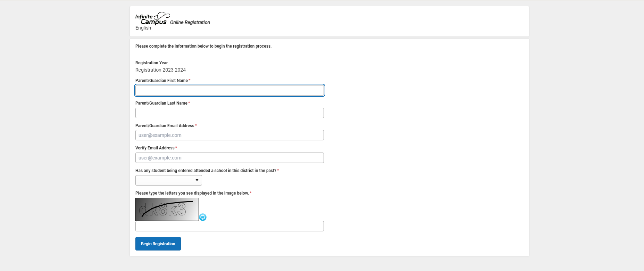Click the Parent/Guardian First Name label

pos(161,81)
